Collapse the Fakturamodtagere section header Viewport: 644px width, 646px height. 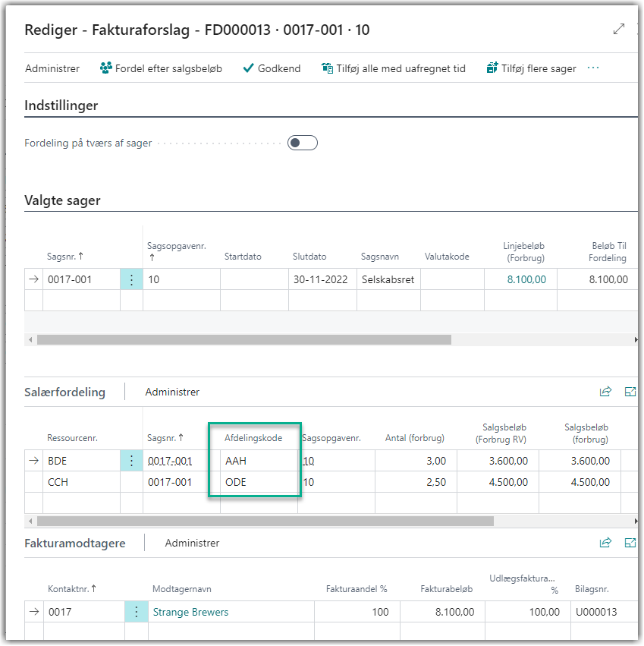click(x=75, y=543)
